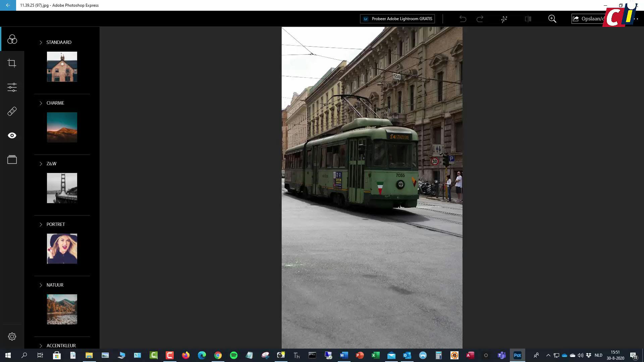
Task: Open Microsoft Store from taskbar
Action: 57,355
